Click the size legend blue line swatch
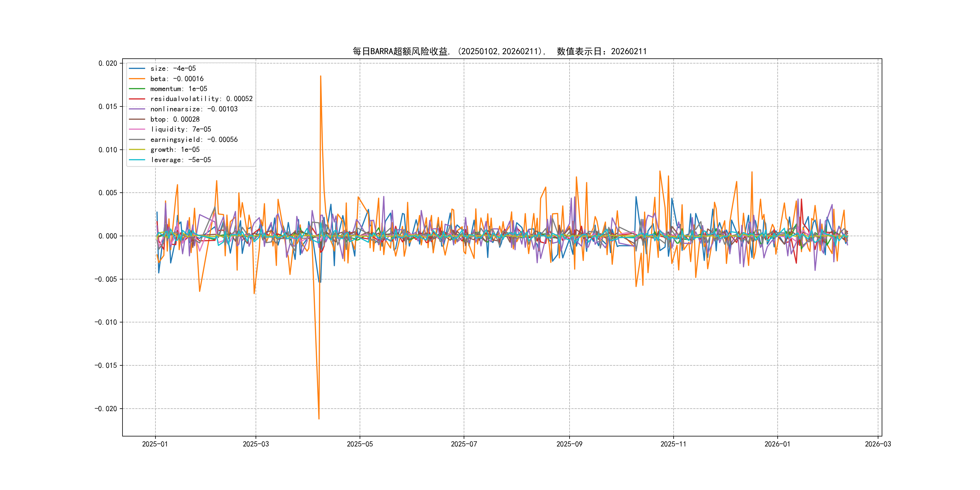This screenshot has width=980, height=490. [137, 68]
